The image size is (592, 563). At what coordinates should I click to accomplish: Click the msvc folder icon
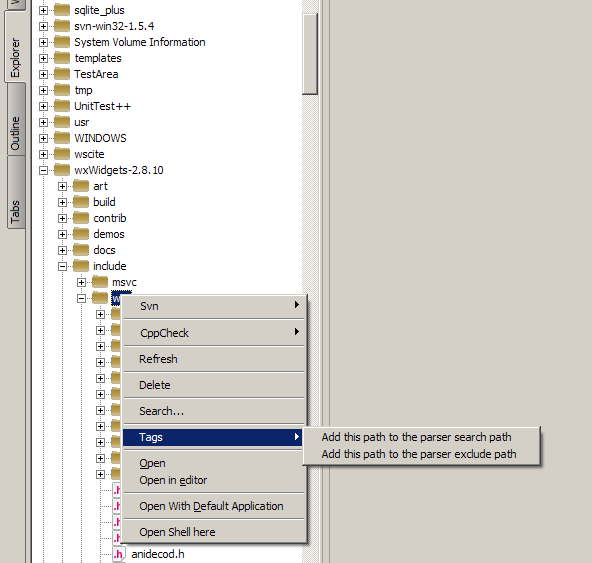[x=100, y=282]
